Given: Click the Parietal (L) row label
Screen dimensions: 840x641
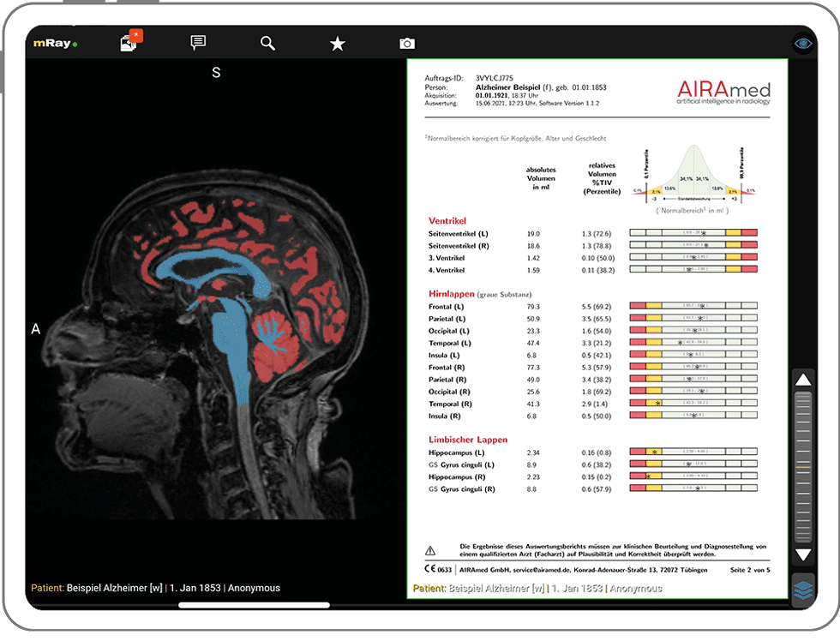Looking at the screenshot, I should [x=447, y=319].
